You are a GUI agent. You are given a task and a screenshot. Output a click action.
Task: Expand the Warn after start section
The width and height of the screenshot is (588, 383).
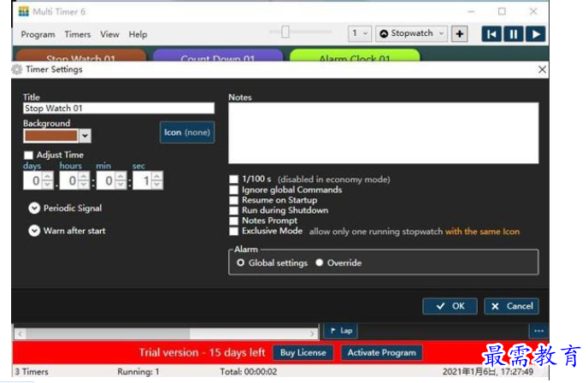34,231
